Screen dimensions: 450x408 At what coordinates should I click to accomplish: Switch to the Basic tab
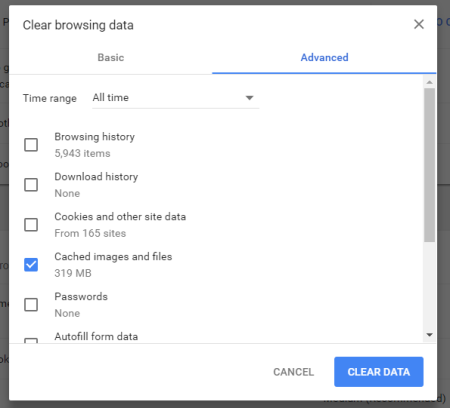[x=111, y=58]
